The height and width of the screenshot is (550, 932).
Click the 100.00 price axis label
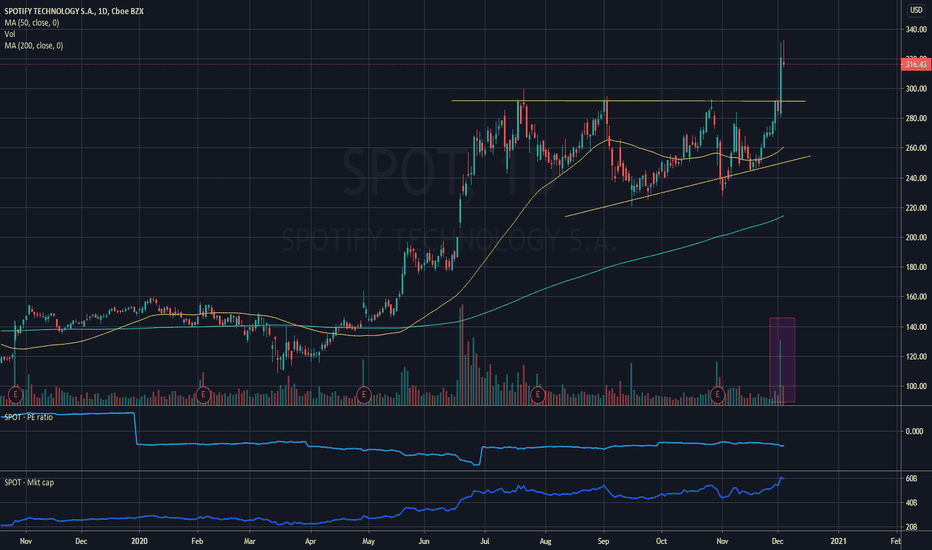(916, 386)
